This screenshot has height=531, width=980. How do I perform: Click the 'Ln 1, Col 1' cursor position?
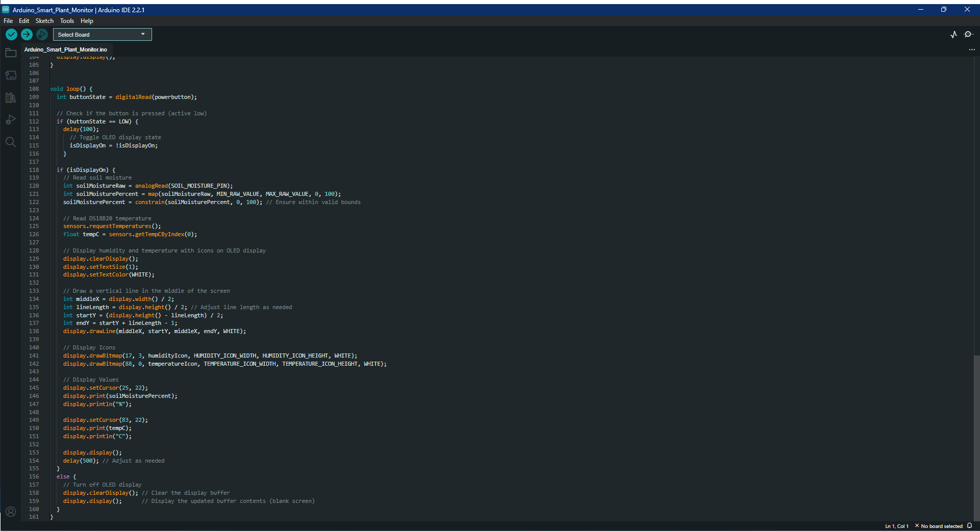897,526
